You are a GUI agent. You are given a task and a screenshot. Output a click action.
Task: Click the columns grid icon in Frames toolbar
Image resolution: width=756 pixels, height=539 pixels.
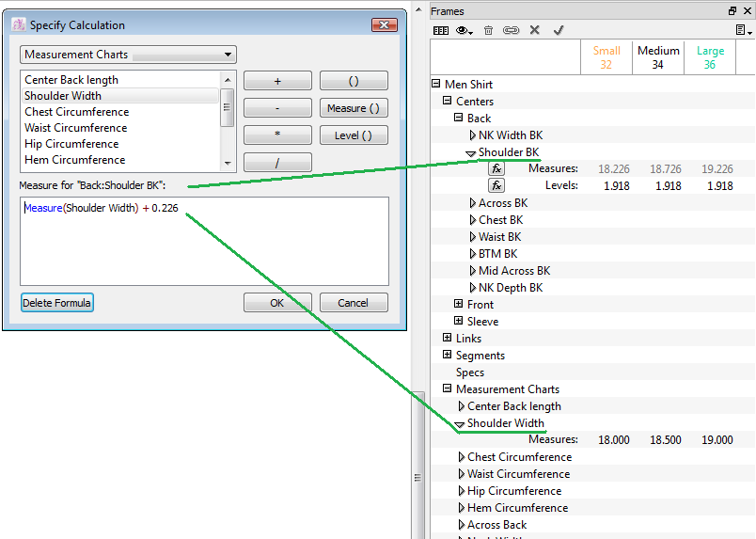pyautogui.click(x=440, y=30)
